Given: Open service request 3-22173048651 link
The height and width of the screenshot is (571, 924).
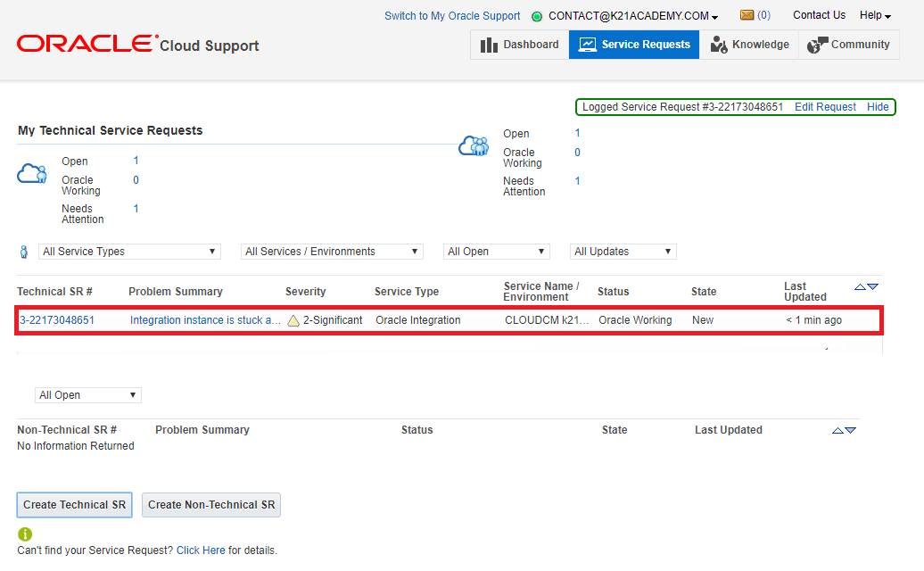Looking at the screenshot, I should (x=57, y=320).
